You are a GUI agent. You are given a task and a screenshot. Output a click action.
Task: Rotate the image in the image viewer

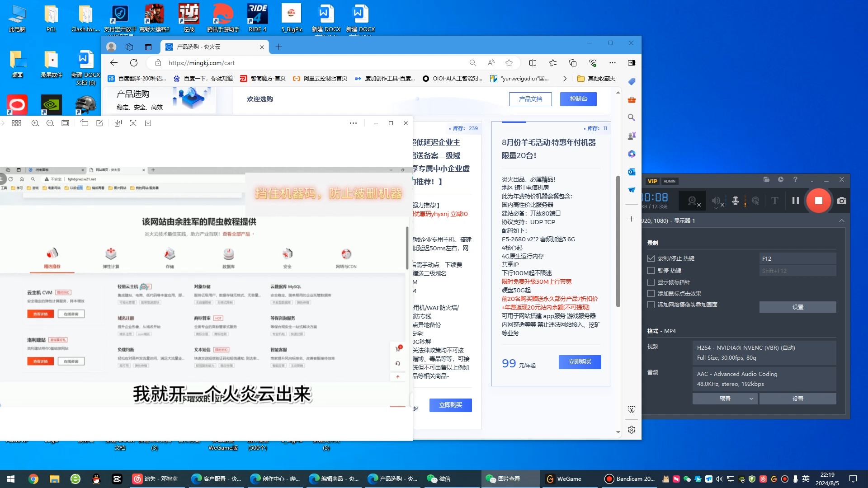click(84, 123)
